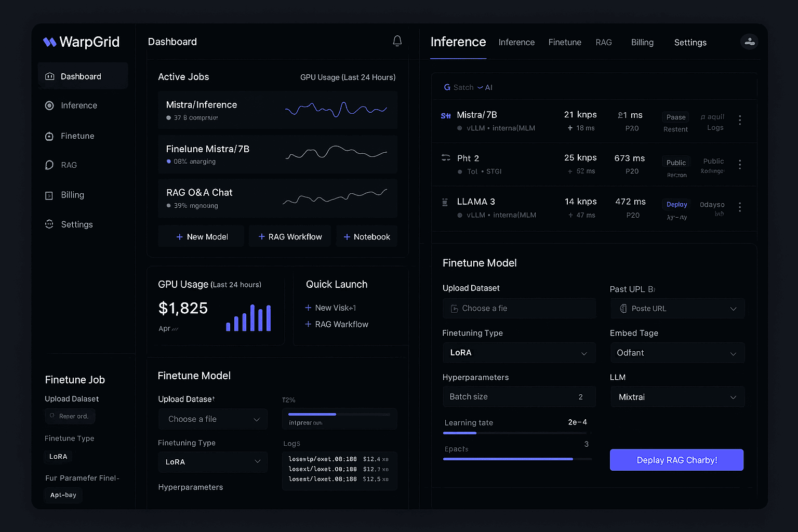Click the New Model button under Active Jobs

coord(201,236)
